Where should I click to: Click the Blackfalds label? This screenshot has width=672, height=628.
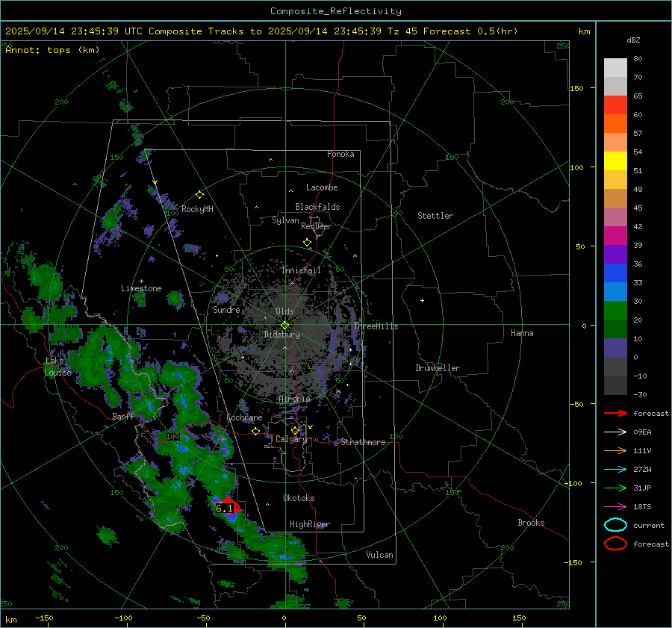pyautogui.click(x=317, y=207)
